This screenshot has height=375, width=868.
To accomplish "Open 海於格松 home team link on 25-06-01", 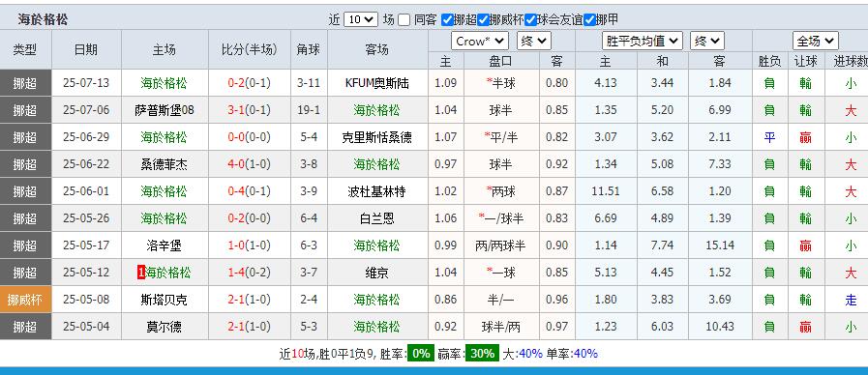I will pos(164,191).
